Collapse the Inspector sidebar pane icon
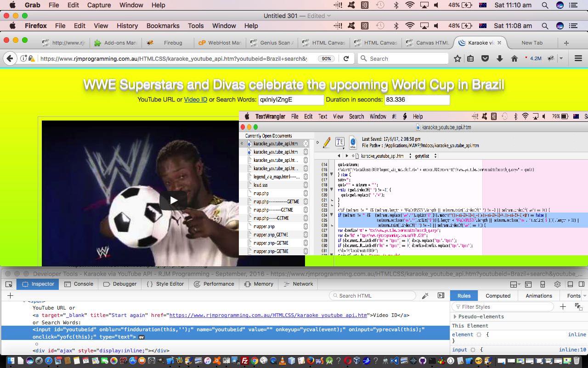This screenshot has height=368, width=588. point(441,296)
